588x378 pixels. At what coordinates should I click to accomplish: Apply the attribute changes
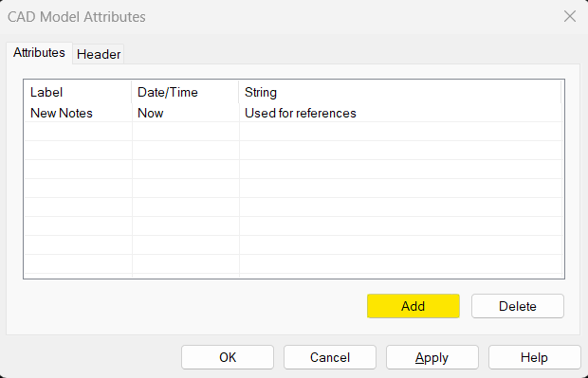(432, 357)
